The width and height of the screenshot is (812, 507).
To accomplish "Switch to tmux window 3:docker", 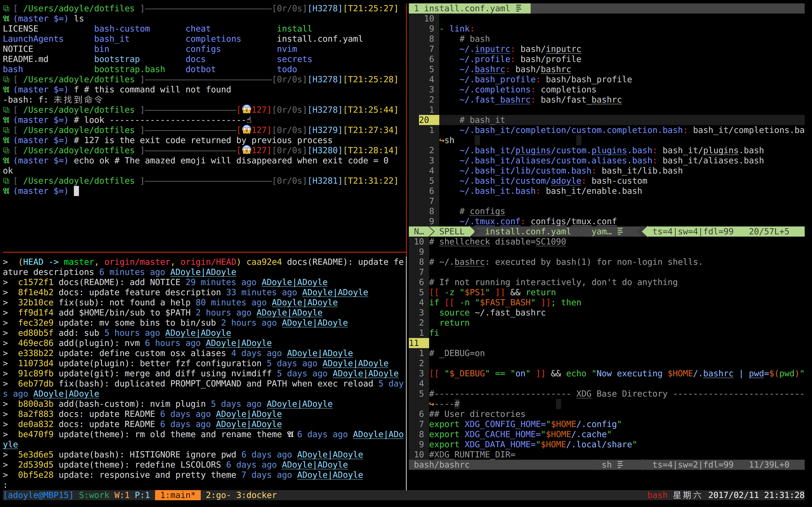I will pos(256,495).
